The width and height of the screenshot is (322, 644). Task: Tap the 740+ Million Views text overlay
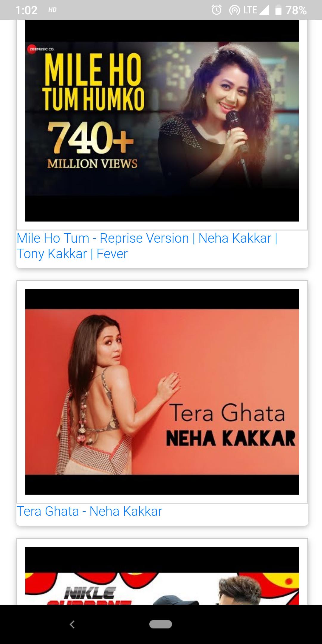(92, 145)
